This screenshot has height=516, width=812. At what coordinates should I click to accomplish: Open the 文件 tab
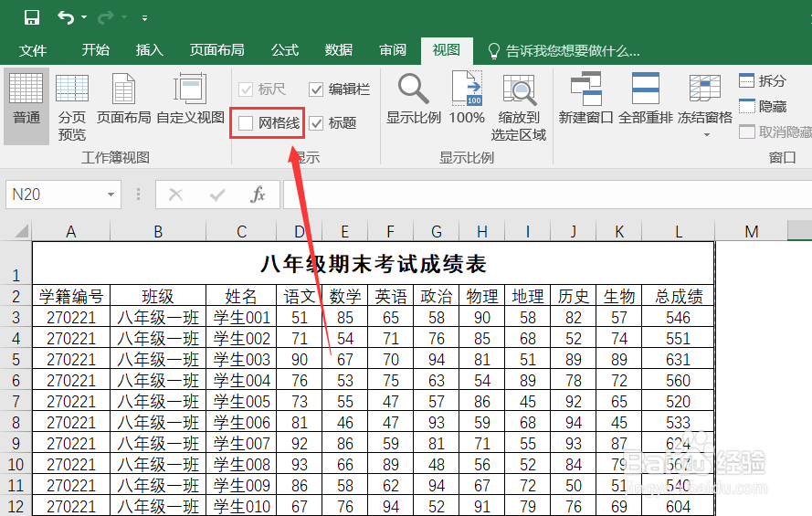(33, 50)
